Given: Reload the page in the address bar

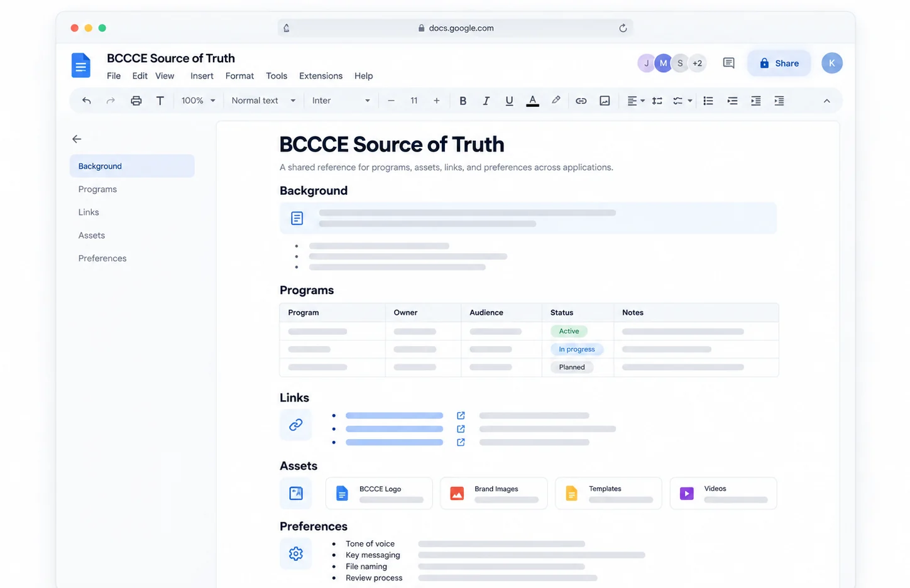Looking at the screenshot, I should pyautogui.click(x=623, y=28).
